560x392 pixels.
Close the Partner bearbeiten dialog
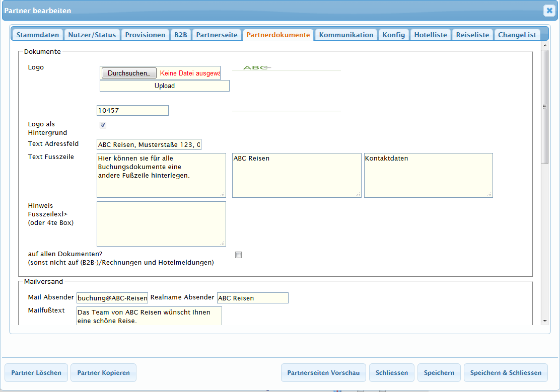tap(549, 11)
